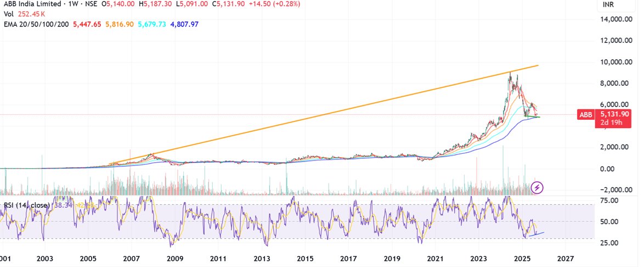The height and width of the screenshot is (267, 644).
Task: Select the EMA 20/50/100/200 indicator legend
Action: click(x=37, y=24)
